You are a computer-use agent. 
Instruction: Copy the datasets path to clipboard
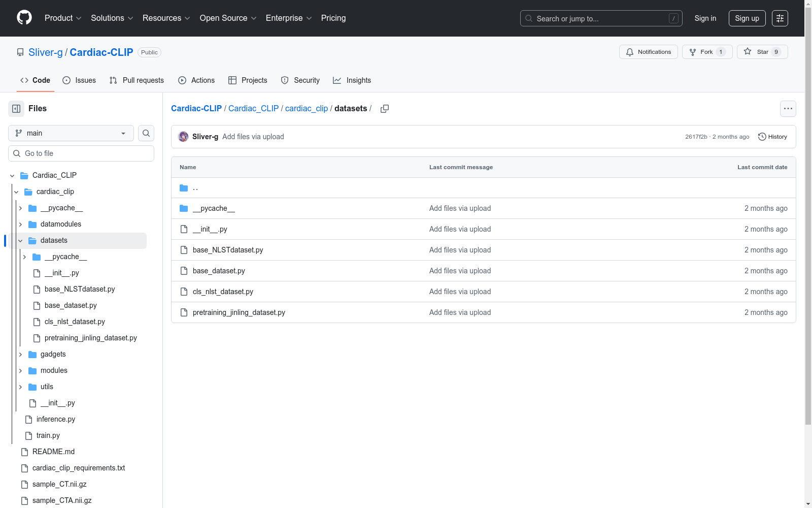point(385,109)
